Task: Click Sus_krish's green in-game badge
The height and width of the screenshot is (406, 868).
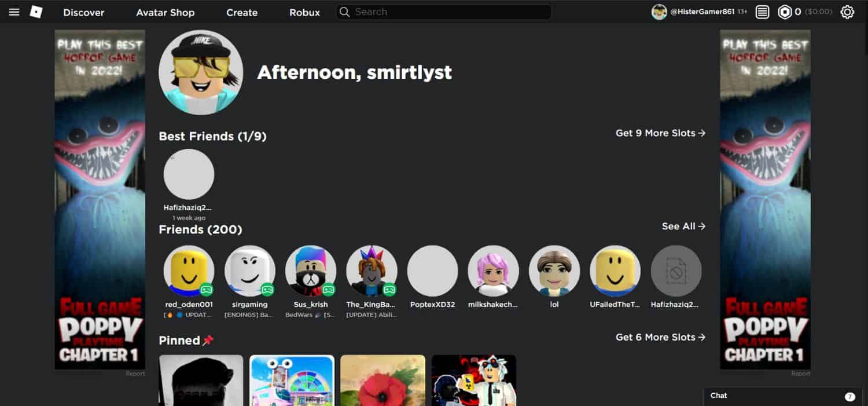Action: tap(329, 290)
